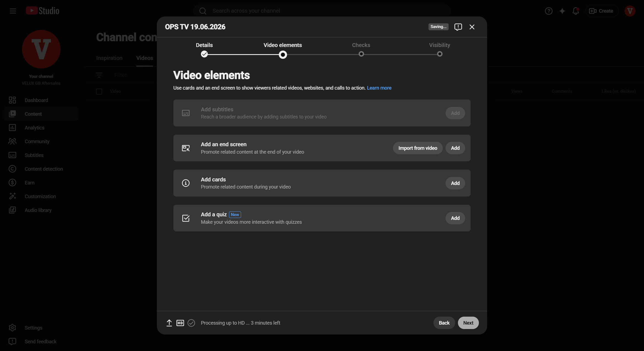Click the 'Likes (vs. dislikes)' column header
This screenshot has width=644, height=351.
coord(619,91)
